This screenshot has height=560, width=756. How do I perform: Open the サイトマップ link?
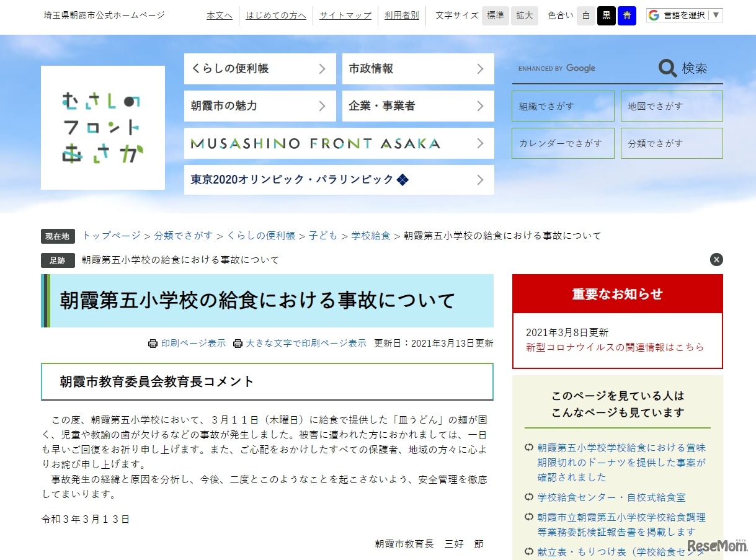click(345, 16)
